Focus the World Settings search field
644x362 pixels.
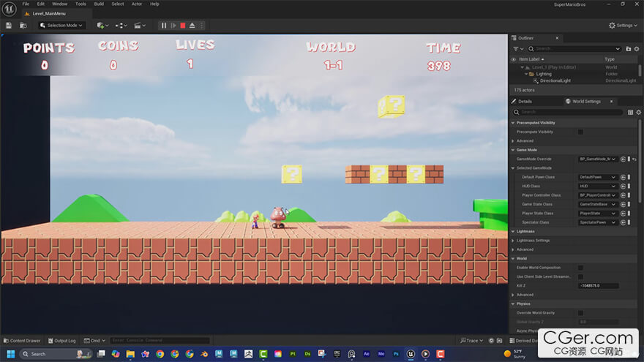coord(567,112)
